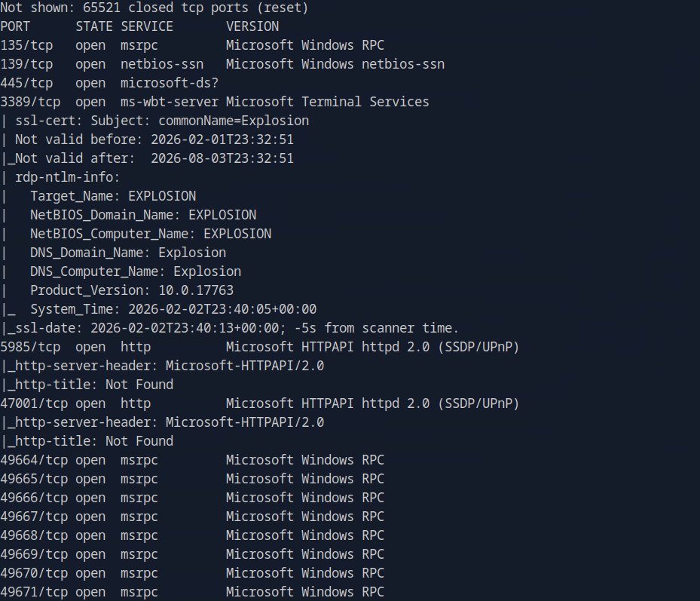Click the DNS_Computer_Name line
The image size is (700, 601).
tap(136, 271)
